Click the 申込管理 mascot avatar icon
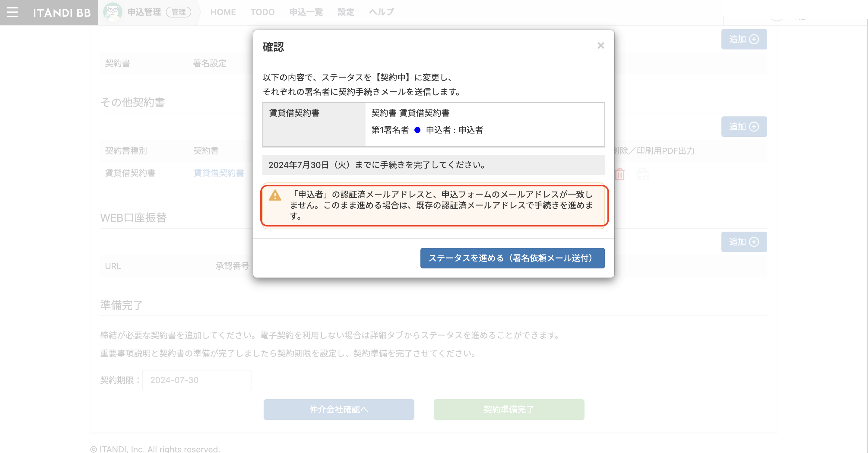 [x=112, y=12]
